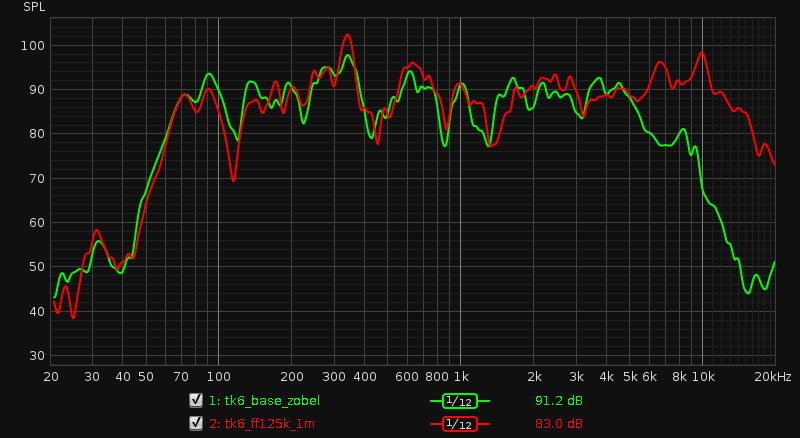Click the SPL axis label
This screenshot has width=800, height=438.
point(34,7)
